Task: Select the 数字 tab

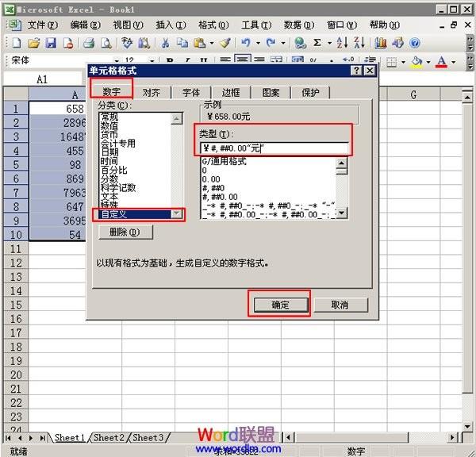Action: pos(111,91)
